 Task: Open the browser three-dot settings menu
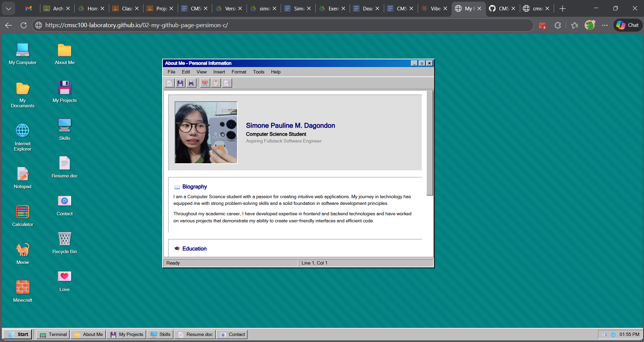[605, 25]
